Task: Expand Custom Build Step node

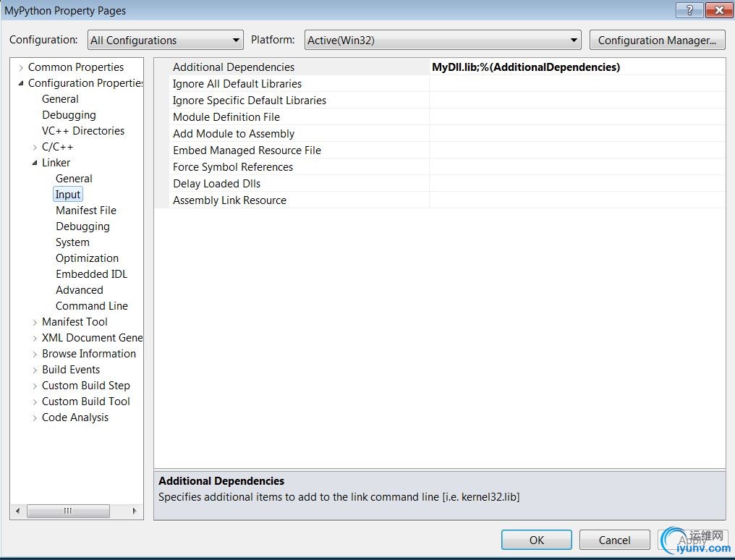Action: pos(35,386)
